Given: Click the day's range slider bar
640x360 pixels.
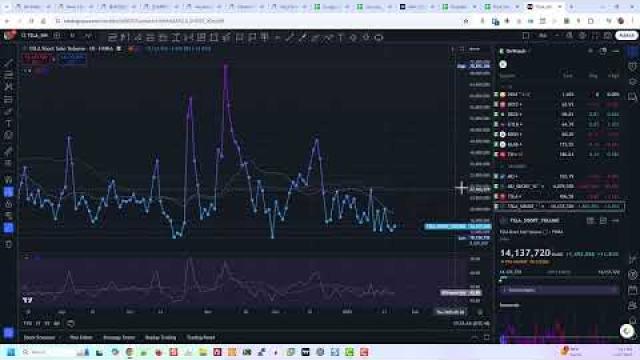Looking at the screenshot, I should (x=560, y=278).
